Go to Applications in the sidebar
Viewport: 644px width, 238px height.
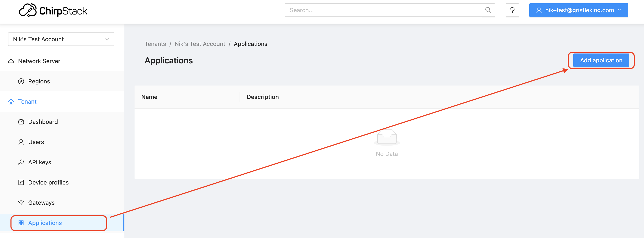(x=45, y=223)
